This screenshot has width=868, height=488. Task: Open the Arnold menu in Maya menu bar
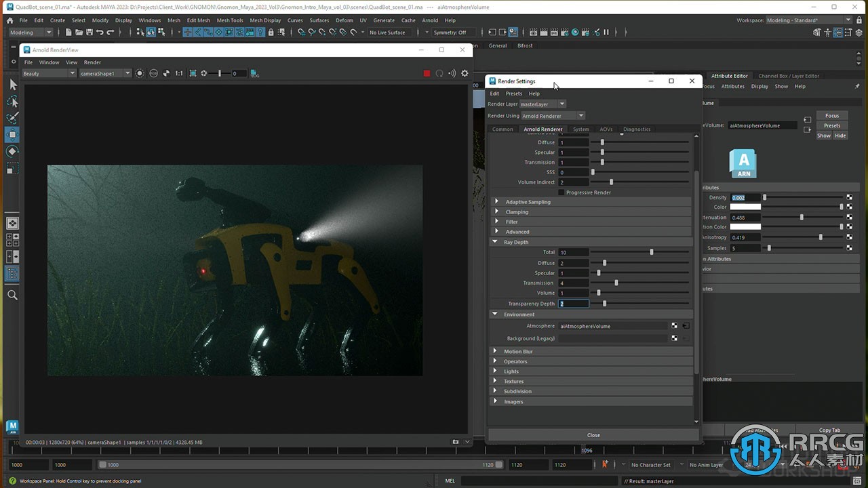[430, 20]
